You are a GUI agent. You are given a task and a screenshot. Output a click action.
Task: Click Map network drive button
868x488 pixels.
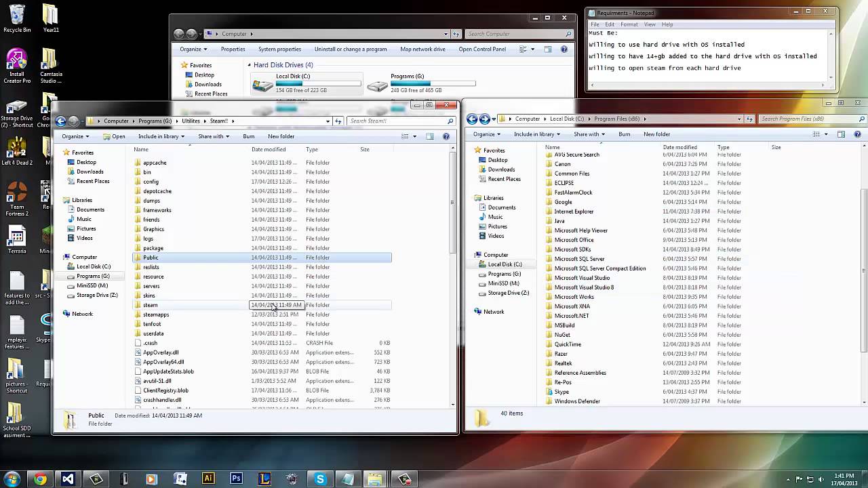click(422, 49)
